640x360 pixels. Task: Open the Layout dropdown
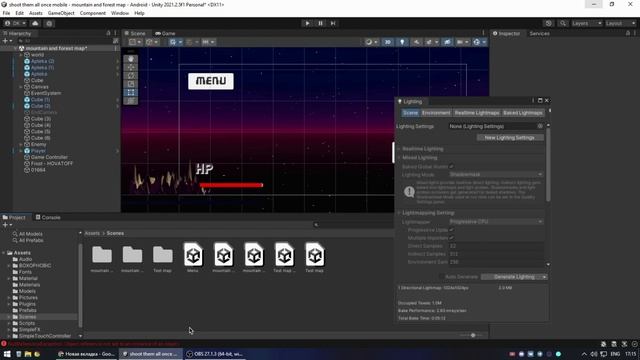[620, 23]
